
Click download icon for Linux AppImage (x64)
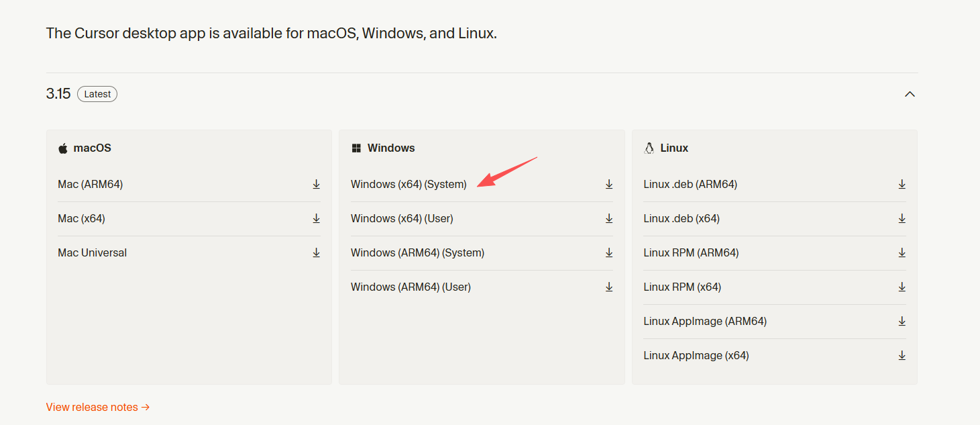(x=902, y=355)
